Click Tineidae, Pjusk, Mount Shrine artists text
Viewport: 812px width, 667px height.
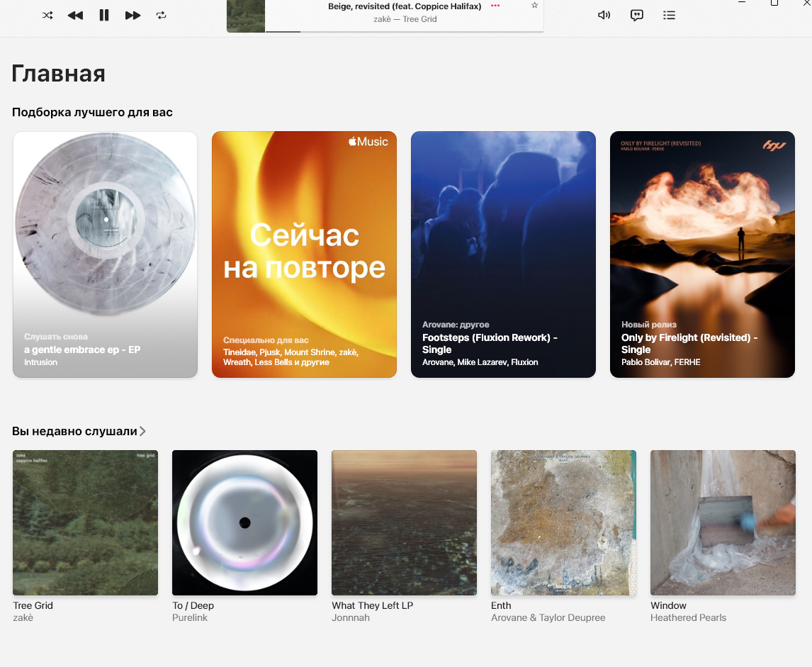(x=291, y=357)
